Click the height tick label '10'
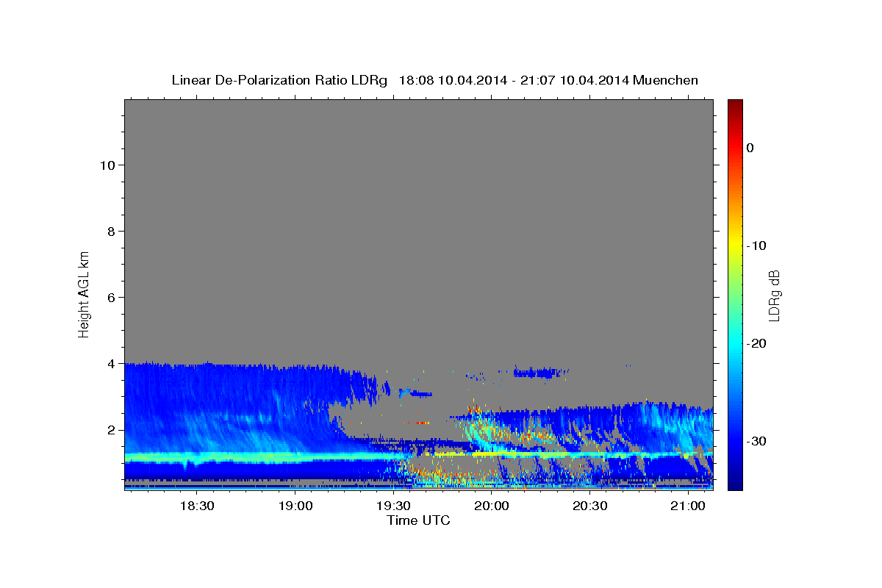Viewport: 882px width, 588px height. click(107, 165)
